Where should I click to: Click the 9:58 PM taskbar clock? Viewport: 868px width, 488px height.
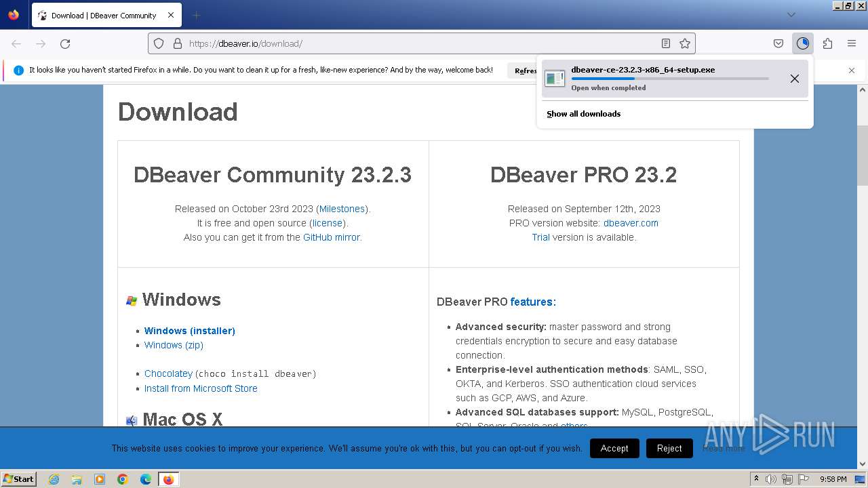pos(833,479)
